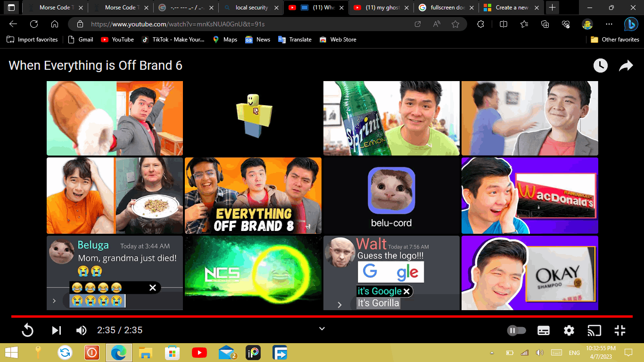Image resolution: width=644 pixels, height=362 pixels.
Task: Open YouTube player settings gear
Action: (x=569, y=330)
